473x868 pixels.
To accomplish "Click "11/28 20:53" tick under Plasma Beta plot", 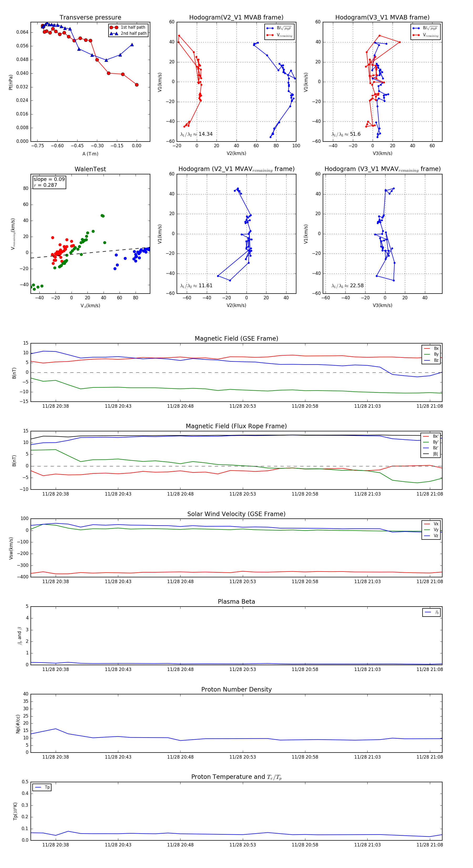I will click(242, 669).
